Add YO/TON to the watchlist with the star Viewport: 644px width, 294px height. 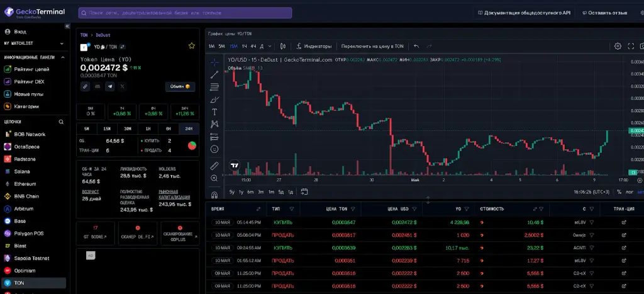[x=191, y=45]
